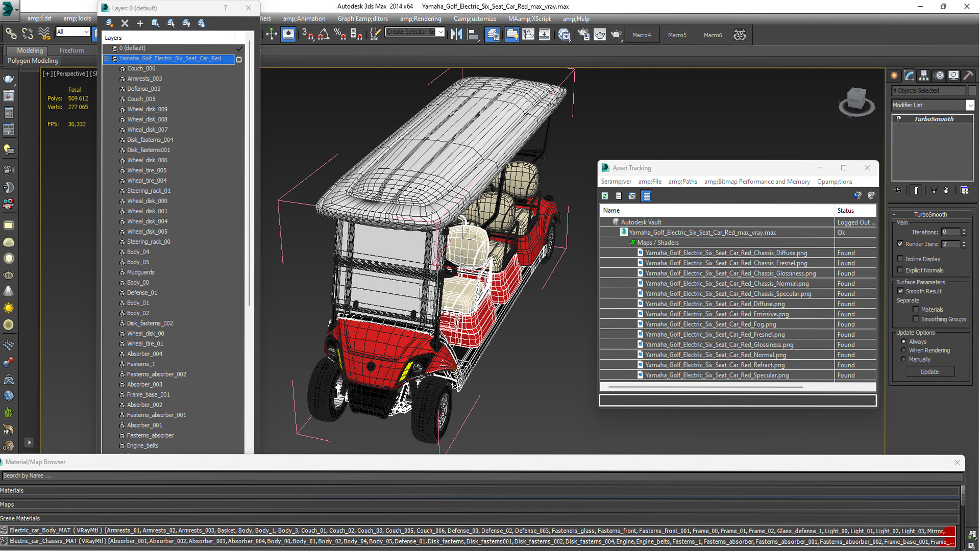
Task: Click the Macro6 button
Action: (713, 35)
